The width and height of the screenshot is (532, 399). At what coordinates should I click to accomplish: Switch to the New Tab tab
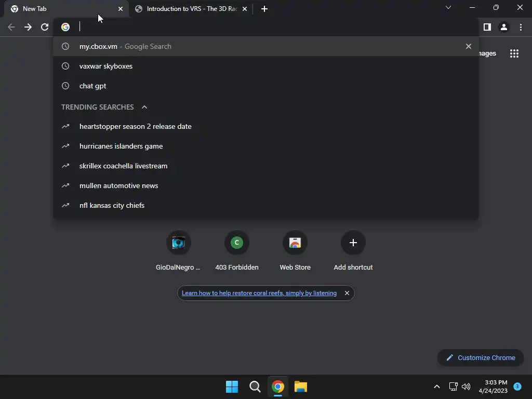pyautogui.click(x=66, y=9)
